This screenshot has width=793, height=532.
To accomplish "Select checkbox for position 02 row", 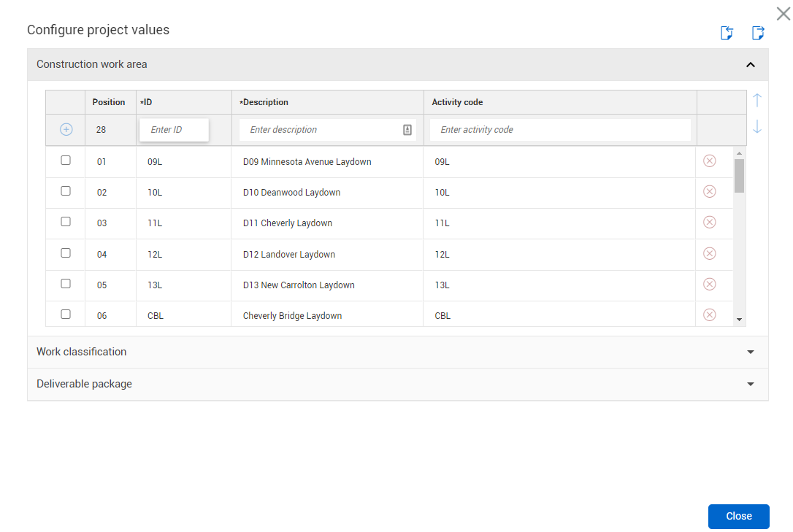I will [66, 191].
